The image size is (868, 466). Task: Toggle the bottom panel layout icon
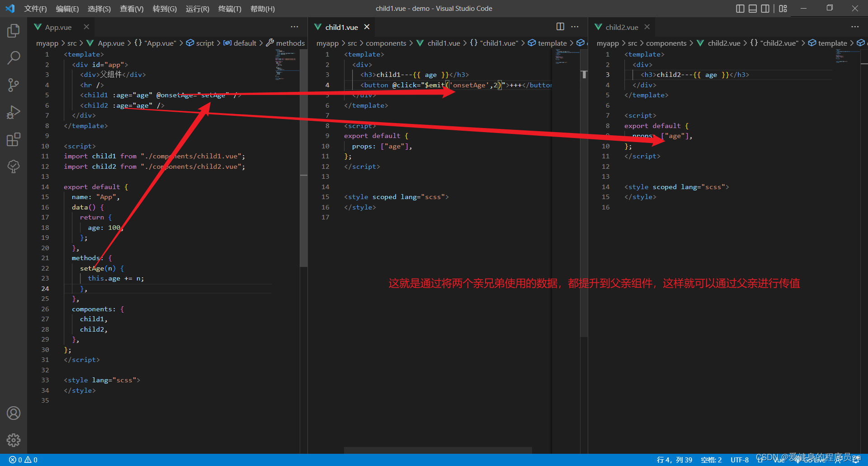tap(753, 9)
